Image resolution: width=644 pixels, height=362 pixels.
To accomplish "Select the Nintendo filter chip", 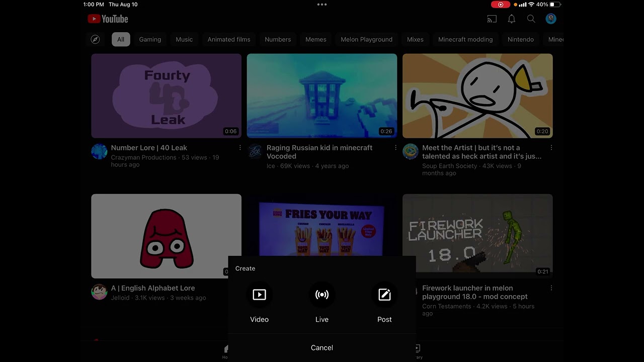I will [520, 39].
